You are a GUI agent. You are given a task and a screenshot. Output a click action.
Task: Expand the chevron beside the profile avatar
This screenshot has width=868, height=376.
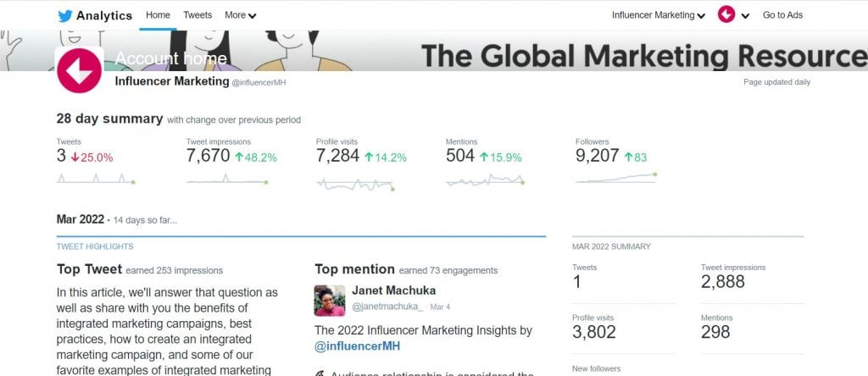(745, 16)
